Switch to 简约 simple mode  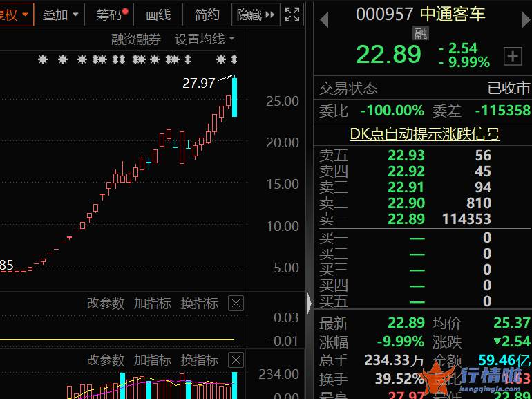(207, 15)
